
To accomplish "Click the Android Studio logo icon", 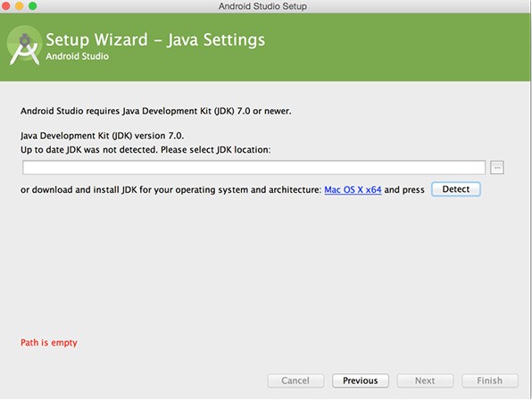I will pos(24,46).
